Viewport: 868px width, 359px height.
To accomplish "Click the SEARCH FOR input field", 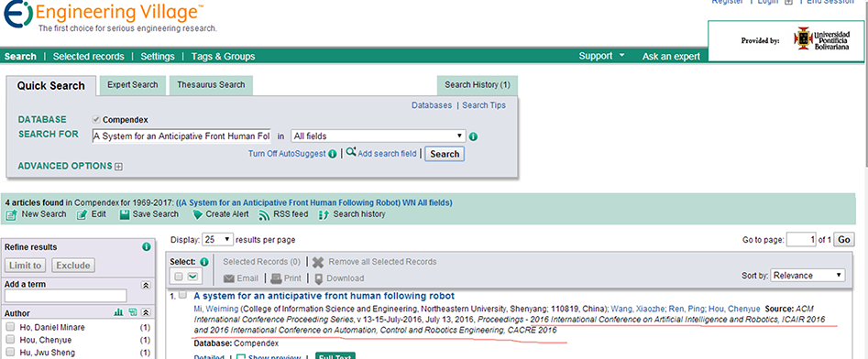I will (x=181, y=136).
